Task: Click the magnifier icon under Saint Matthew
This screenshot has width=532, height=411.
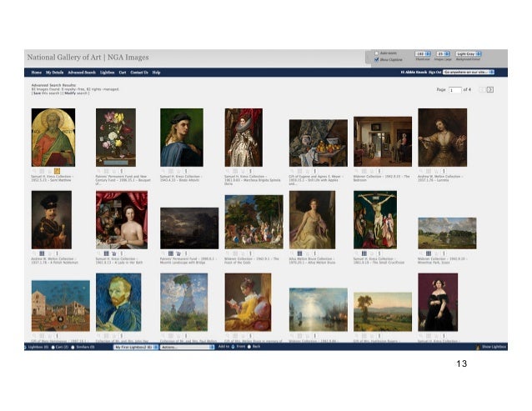Action: (x=34, y=171)
